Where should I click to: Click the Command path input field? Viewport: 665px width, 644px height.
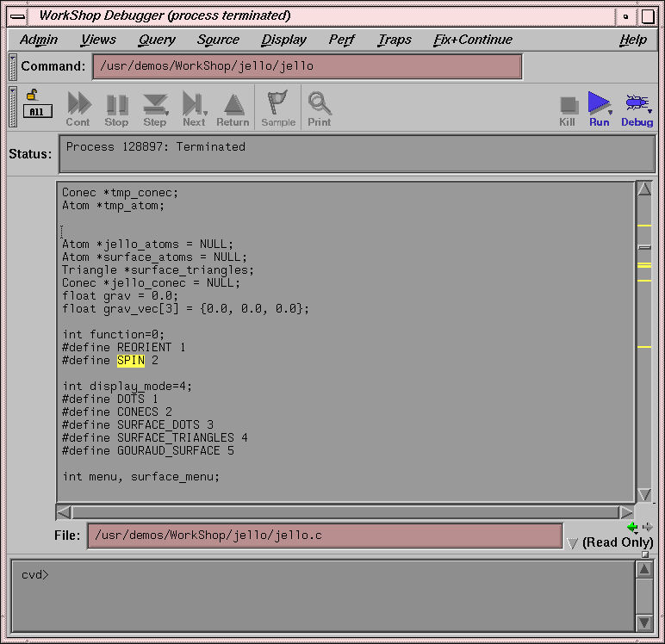307,66
